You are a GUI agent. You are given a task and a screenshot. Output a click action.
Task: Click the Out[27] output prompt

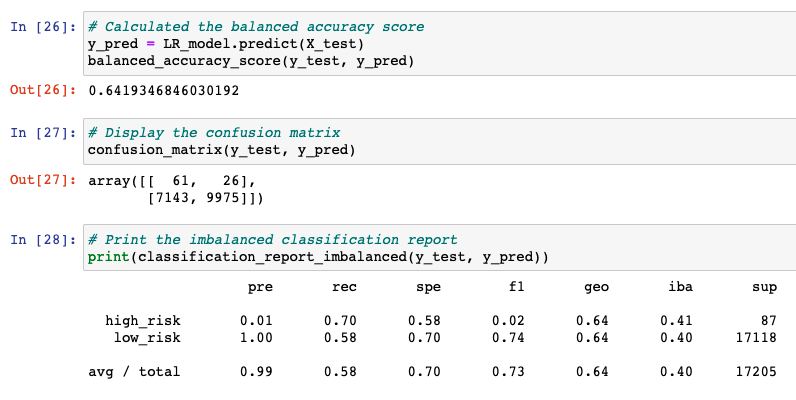[43, 180]
